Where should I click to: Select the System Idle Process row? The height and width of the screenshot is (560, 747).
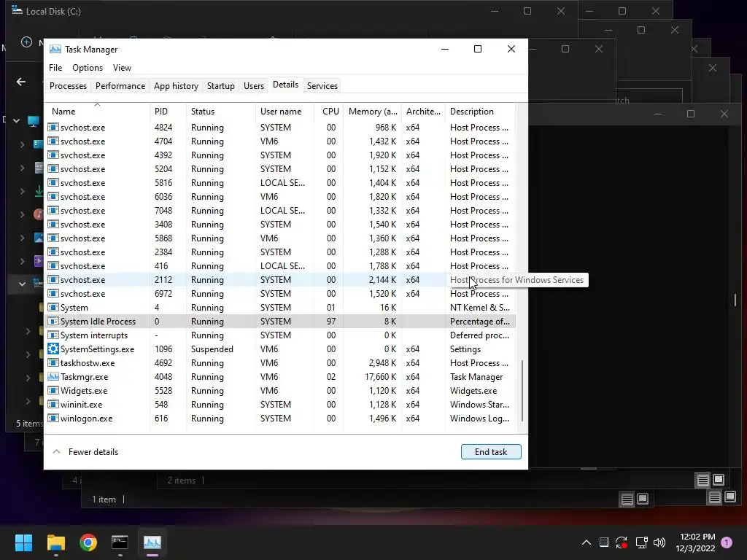pos(280,322)
